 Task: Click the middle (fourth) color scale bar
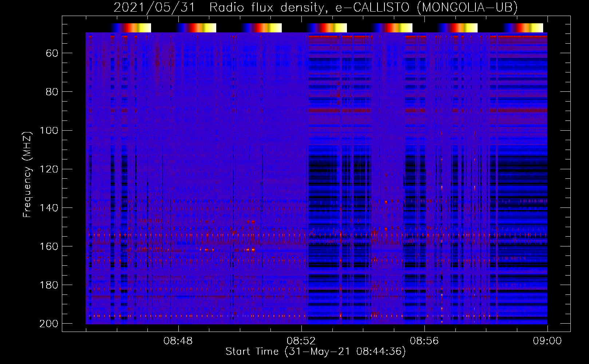[x=327, y=28]
